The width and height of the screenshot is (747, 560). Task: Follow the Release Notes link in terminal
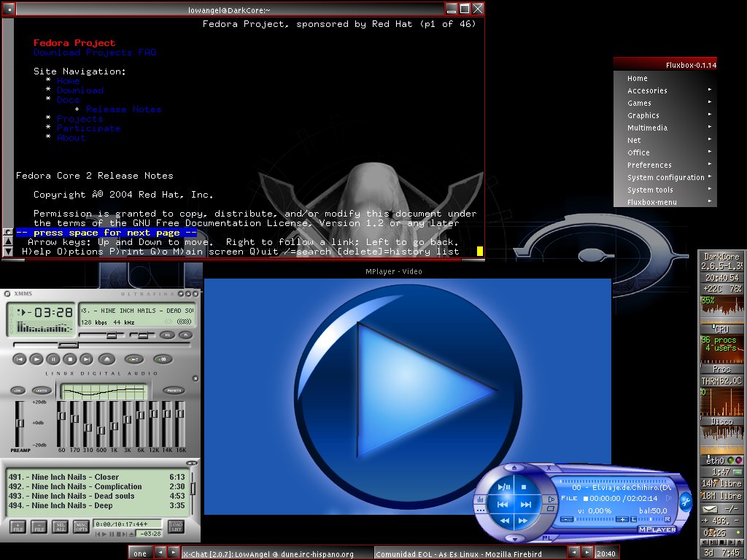click(123, 109)
